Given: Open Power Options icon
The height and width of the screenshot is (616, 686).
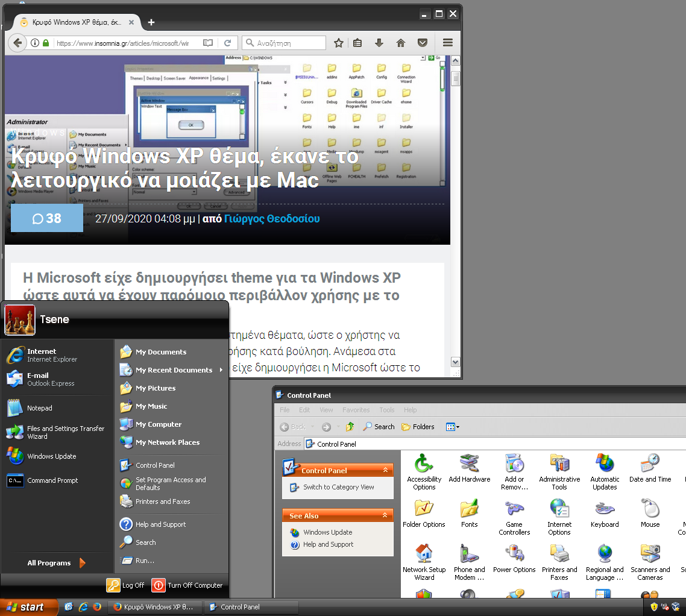Looking at the screenshot, I should pos(514,559).
